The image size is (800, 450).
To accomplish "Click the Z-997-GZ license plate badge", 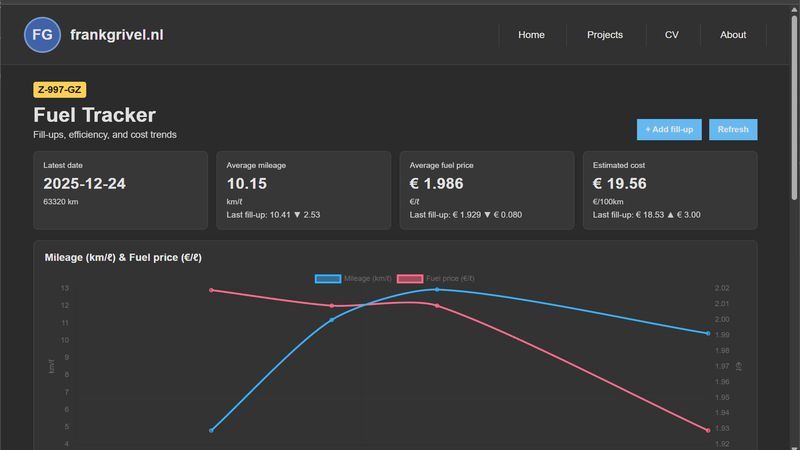I will [60, 90].
